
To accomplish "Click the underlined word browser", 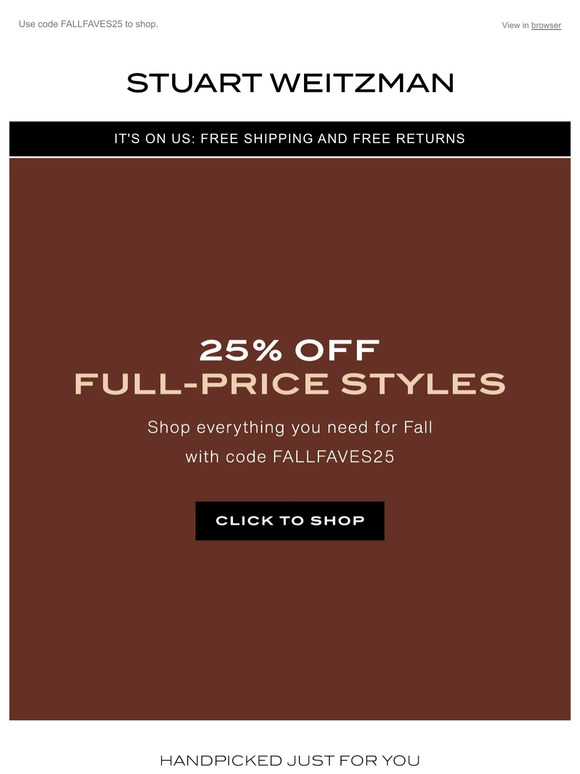I will point(546,25).
